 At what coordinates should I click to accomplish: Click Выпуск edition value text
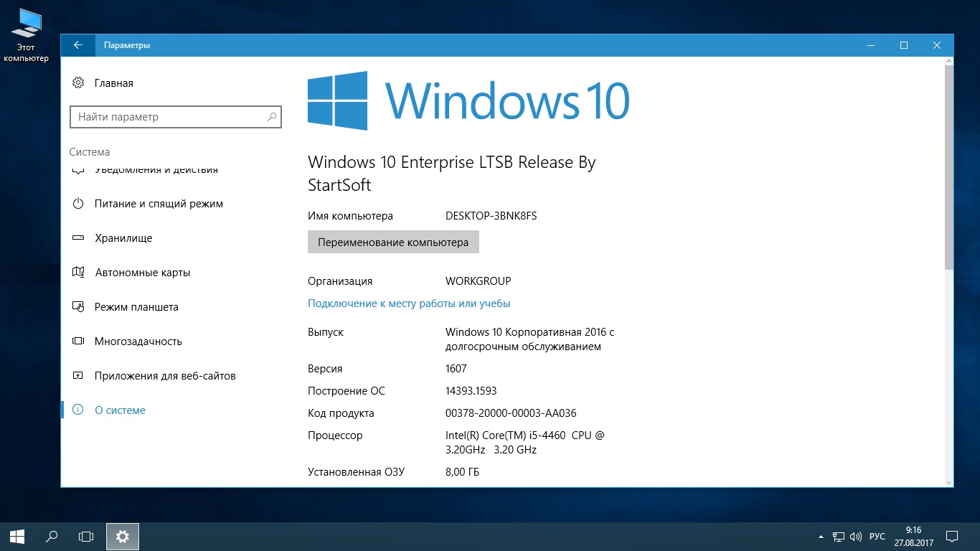pyautogui.click(x=530, y=339)
